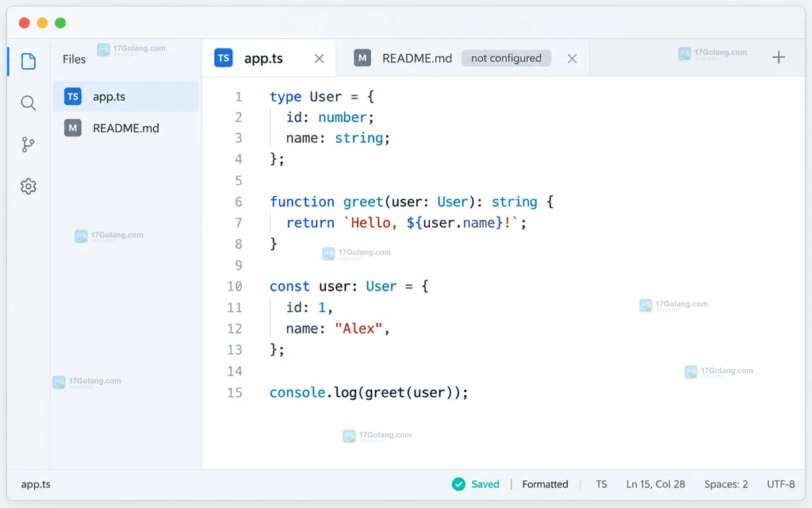Click the Ln 15, Col 28 position indicator
This screenshot has height=508, width=812.
655,484
